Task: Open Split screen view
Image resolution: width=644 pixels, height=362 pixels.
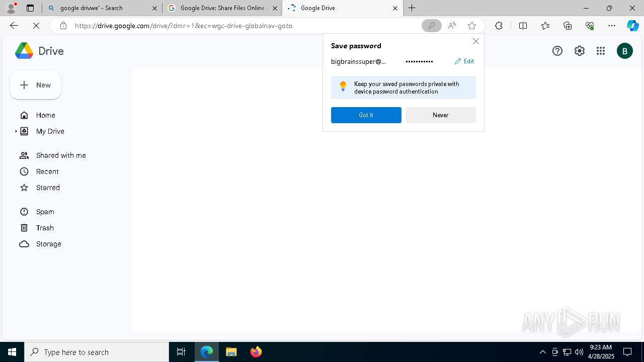Action: tap(523, 26)
